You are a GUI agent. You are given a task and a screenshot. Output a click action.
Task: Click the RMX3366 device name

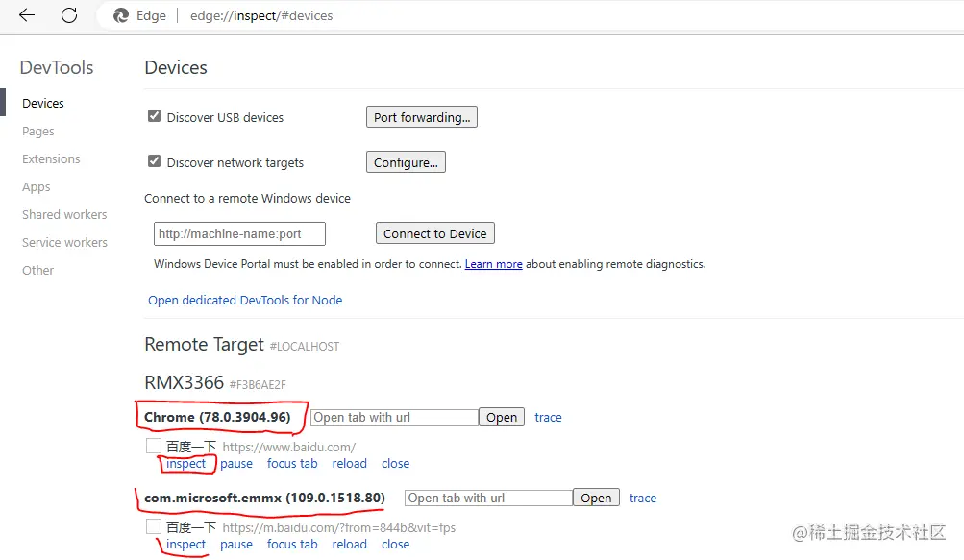(x=184, y=382)
